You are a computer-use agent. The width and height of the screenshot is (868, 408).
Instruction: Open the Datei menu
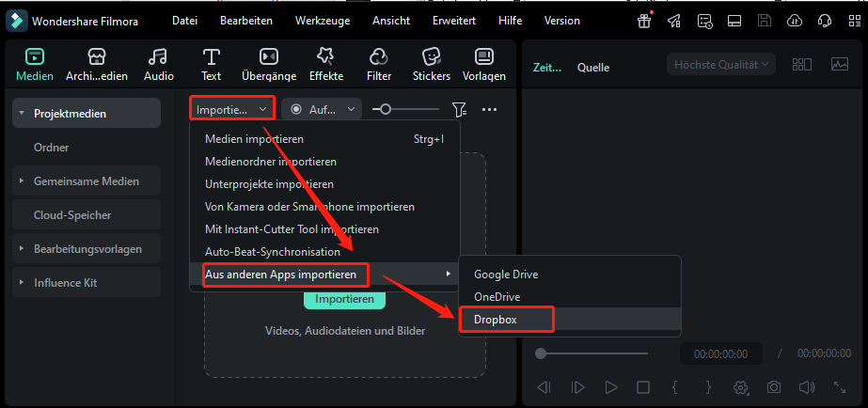[185, 21]
